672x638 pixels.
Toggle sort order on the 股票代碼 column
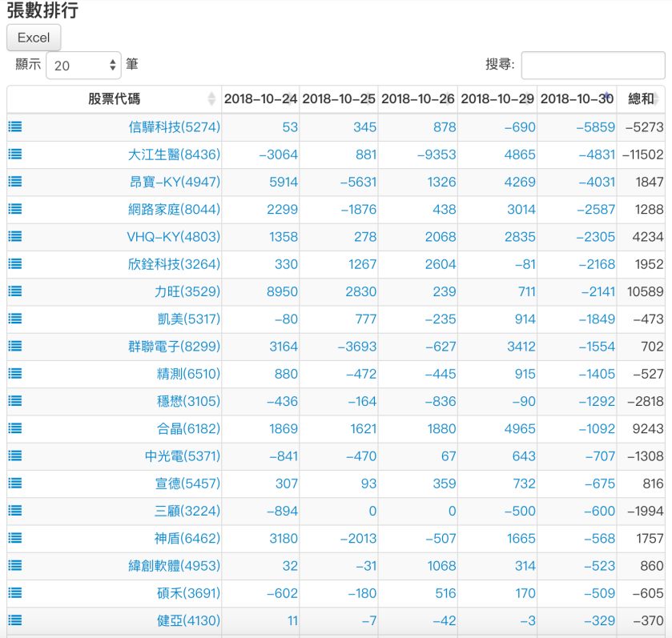pyautogui.click(x=116, y=98)
